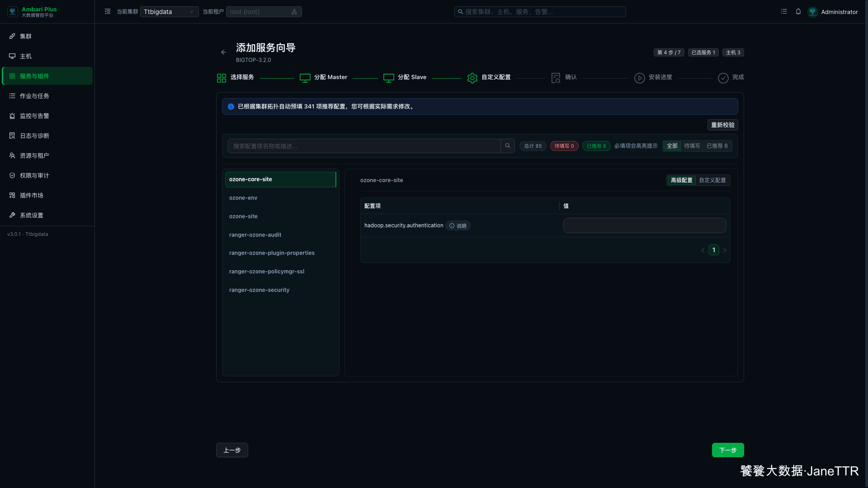868x488 pixels.
Task: Select the 已推荐 8 filter option
Action: click(717, 146)
